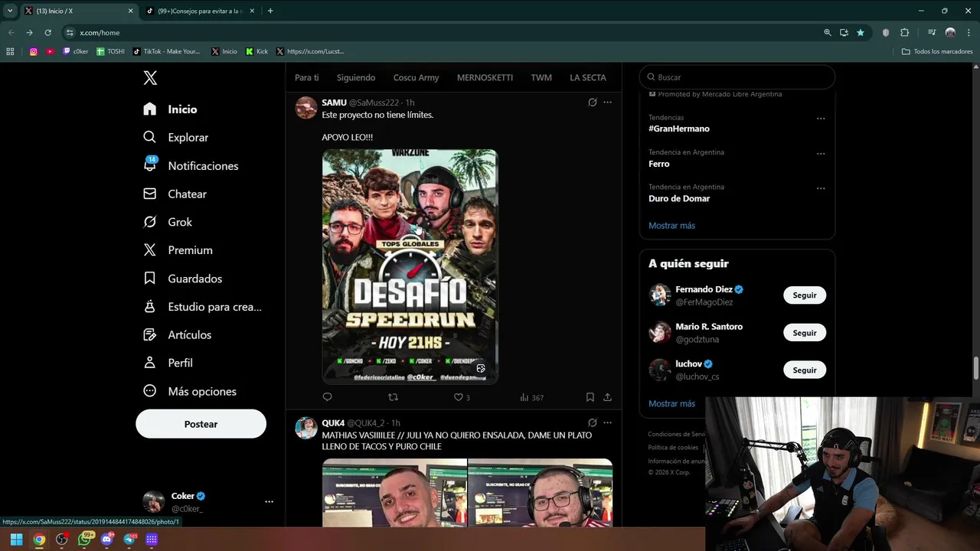Viewport: 980px width, 551px height.
Task: Click page vertical scrollbar thumb
Action: [x=975, y=367]
